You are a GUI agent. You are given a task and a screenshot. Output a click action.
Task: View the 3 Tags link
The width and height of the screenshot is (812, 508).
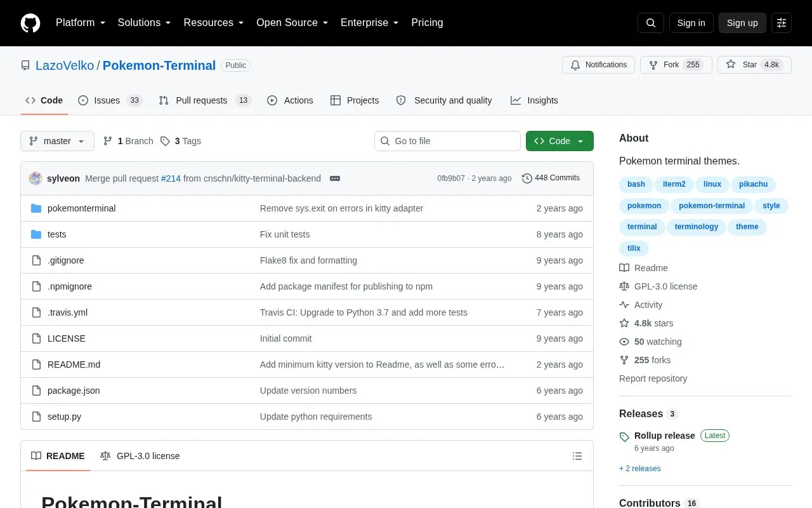coord(181,141)
